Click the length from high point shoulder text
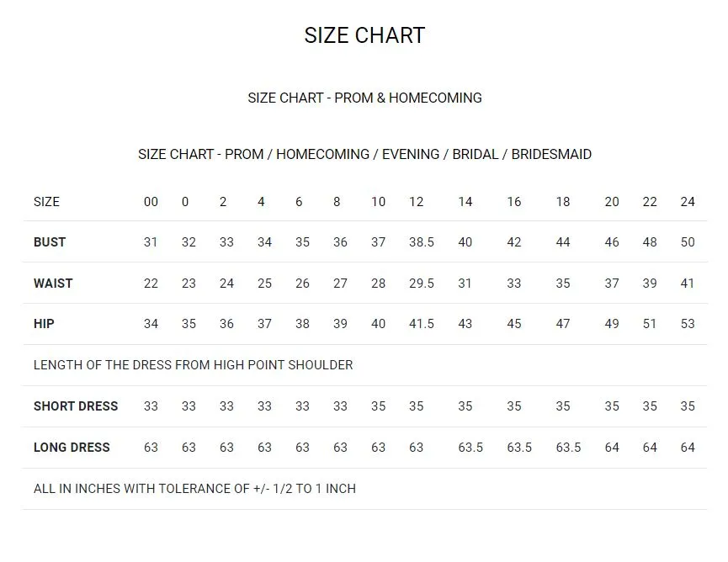 pos(193,365)
